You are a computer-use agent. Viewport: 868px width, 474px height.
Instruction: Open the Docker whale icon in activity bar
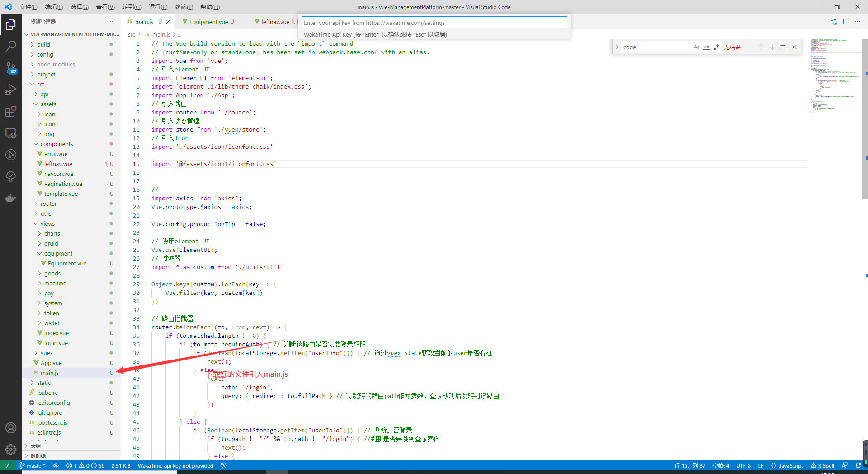(x=11, y=198)
